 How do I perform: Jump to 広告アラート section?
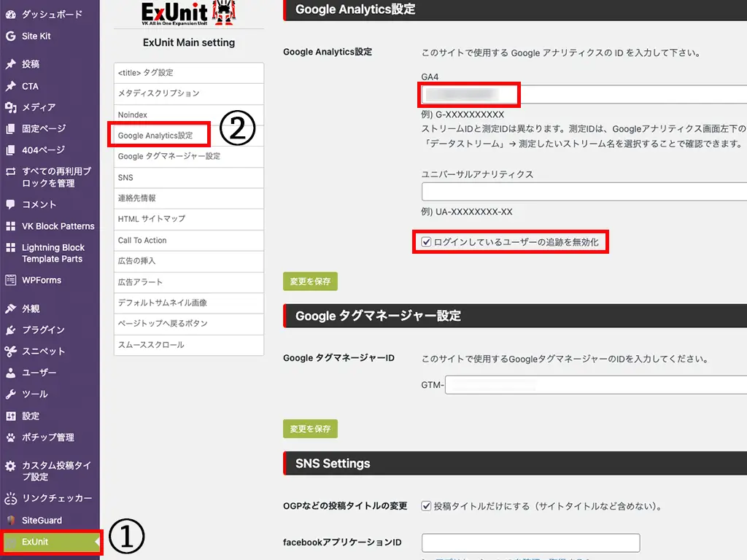pos(189,282)
